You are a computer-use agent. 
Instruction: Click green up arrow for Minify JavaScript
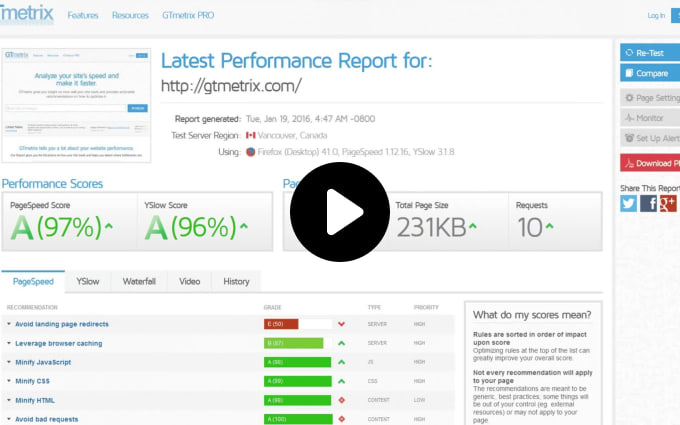(x=342, y=362)
